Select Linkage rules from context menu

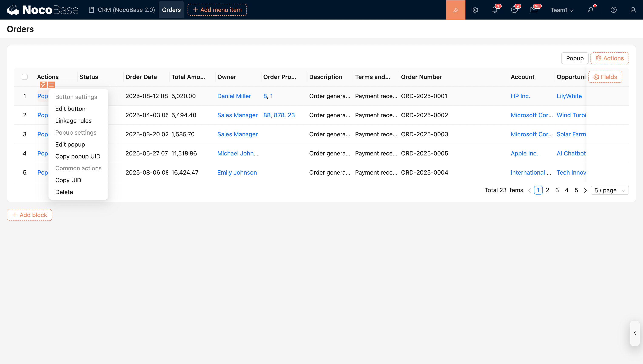pos(73,120)
